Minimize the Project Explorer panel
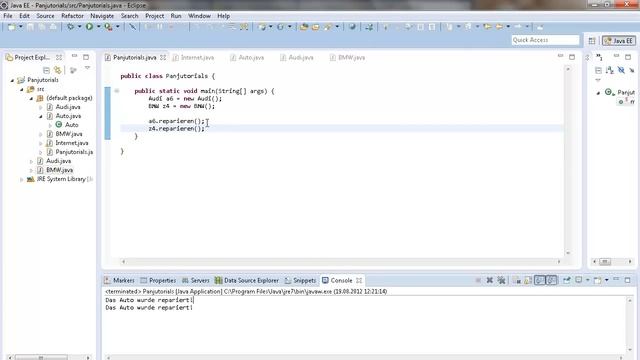The width and height of the screenshot is (640, 360). 74,56
